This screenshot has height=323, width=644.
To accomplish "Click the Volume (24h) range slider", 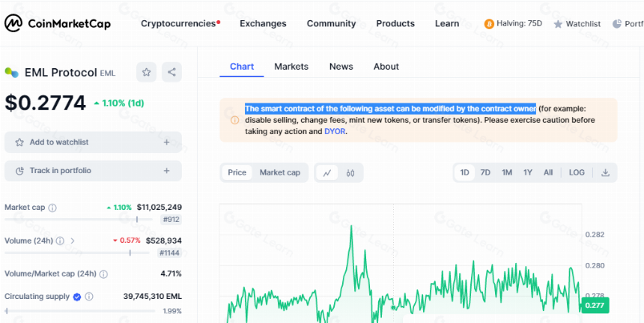I will tap(77, 253).
